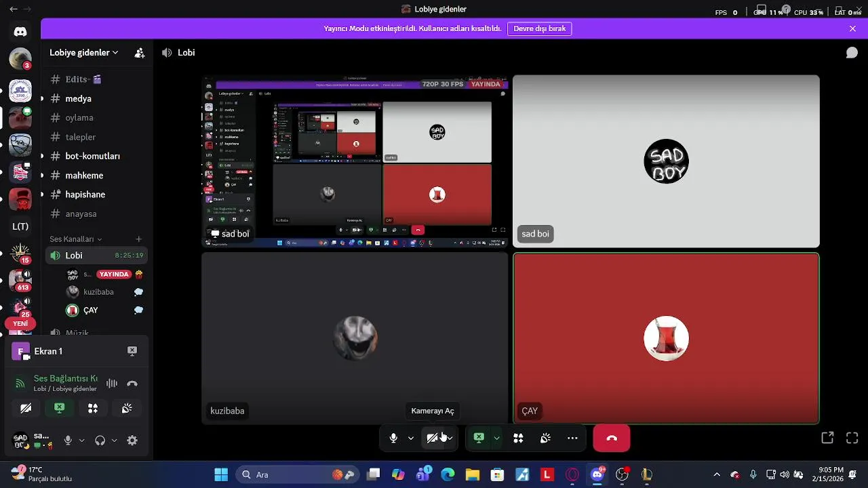868x488 pixels.
Task: Open screen share options arrow in call bar
Action: pos(496,439)
